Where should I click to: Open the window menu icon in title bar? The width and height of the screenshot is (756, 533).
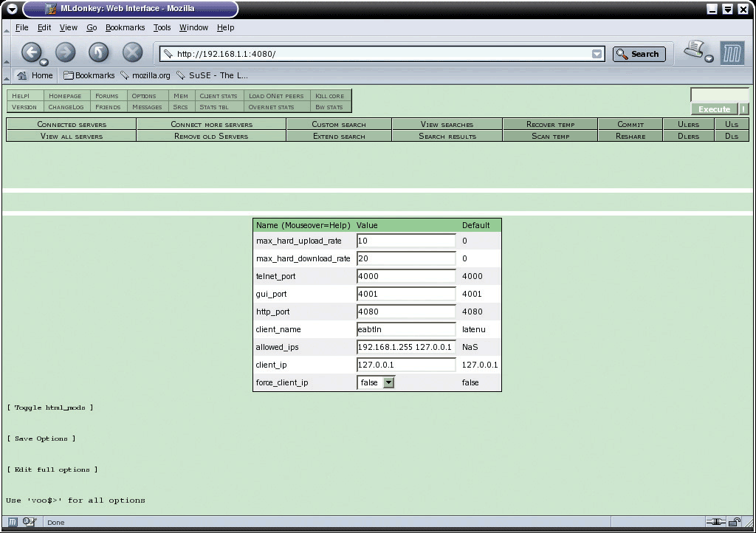[12, 9]
